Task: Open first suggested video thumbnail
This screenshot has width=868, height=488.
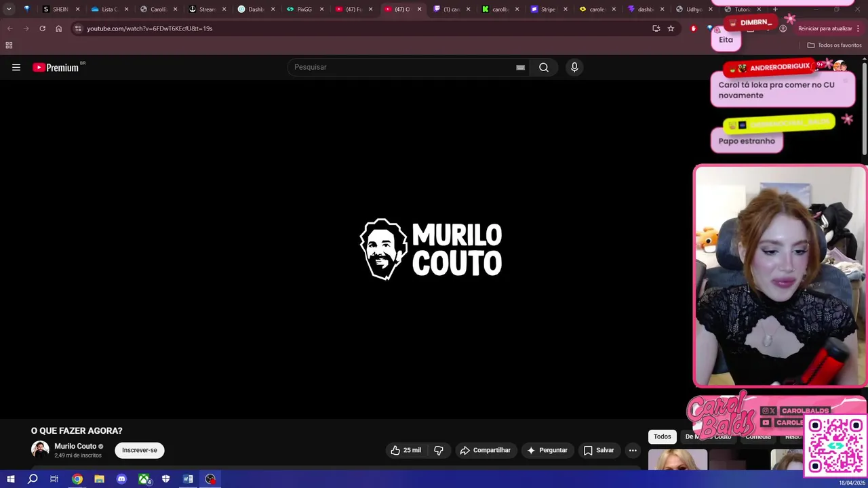Action: [677, 460]
